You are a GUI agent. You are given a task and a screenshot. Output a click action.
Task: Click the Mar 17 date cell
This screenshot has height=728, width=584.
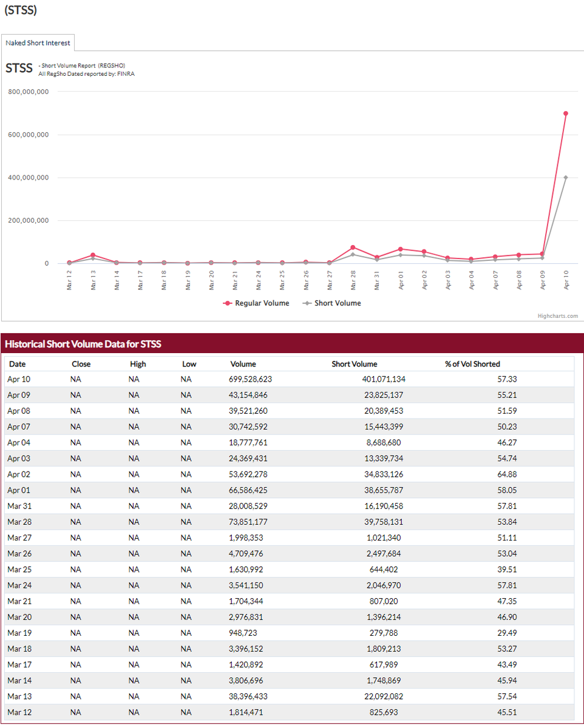[18, 664]
